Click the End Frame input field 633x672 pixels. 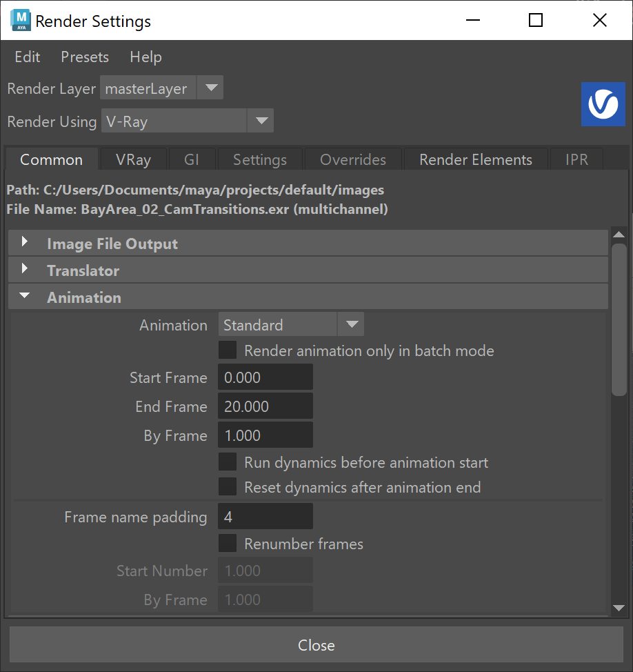pyautogui.click(x=265, y=406)
